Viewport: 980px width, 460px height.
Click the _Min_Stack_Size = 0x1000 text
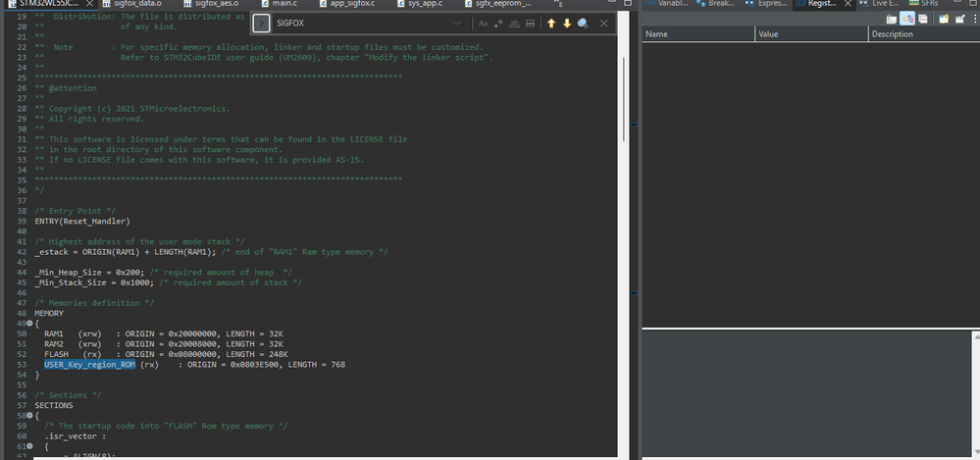pyautogui.click(x=94, y=282)
